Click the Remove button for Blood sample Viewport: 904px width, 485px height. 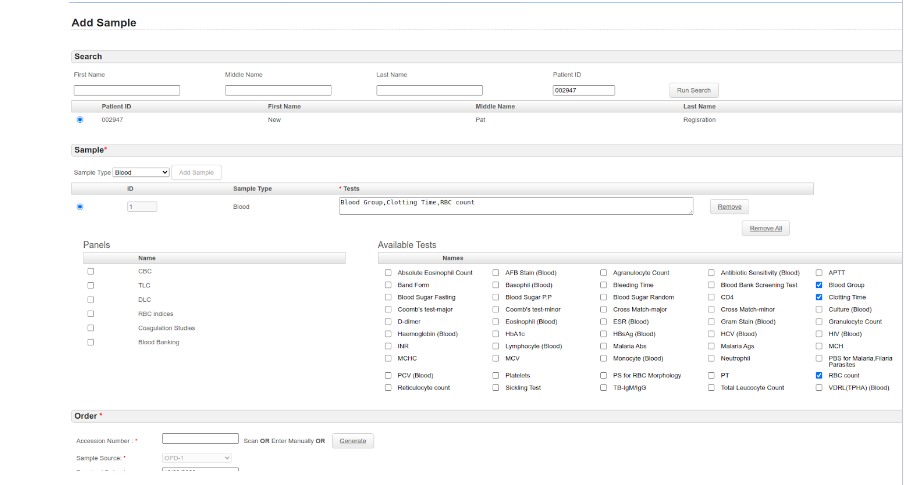pyautogui.click(x=729, y=206)
